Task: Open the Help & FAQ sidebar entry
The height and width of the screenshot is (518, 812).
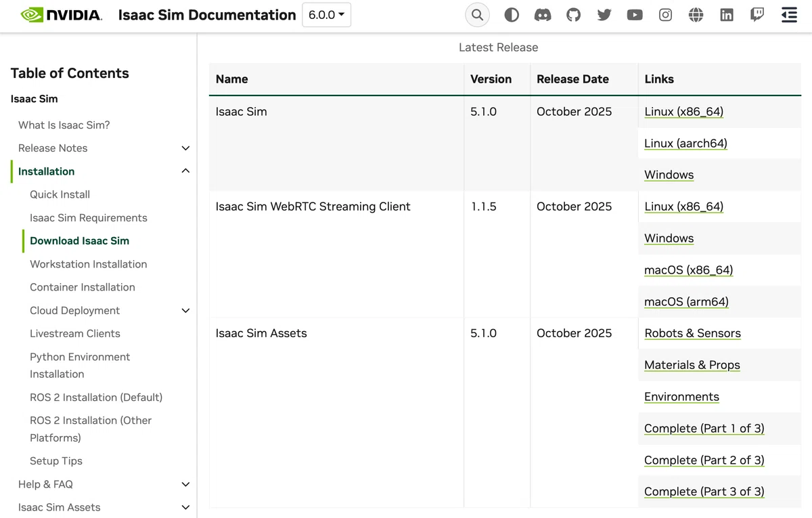Action: click(x=45, y=484)
